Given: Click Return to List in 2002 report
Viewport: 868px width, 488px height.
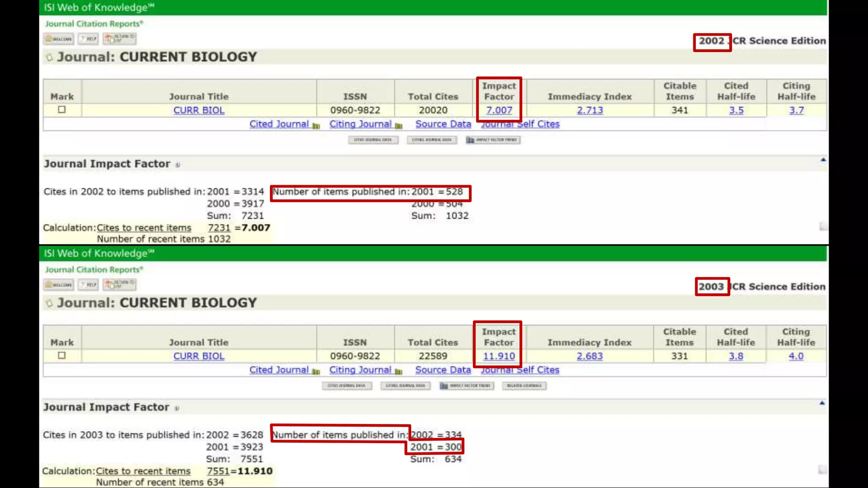Looking at the screenshot, I should point(120,39).
